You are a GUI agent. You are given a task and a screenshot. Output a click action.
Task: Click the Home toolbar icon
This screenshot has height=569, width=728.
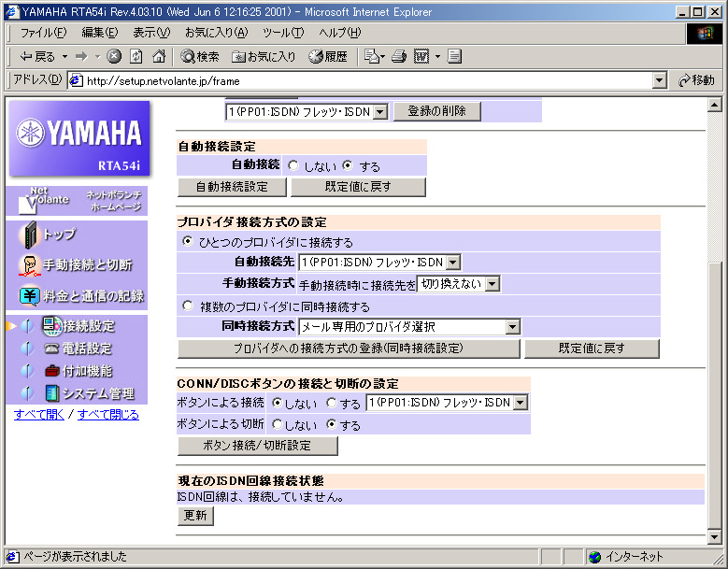point(159,57)
